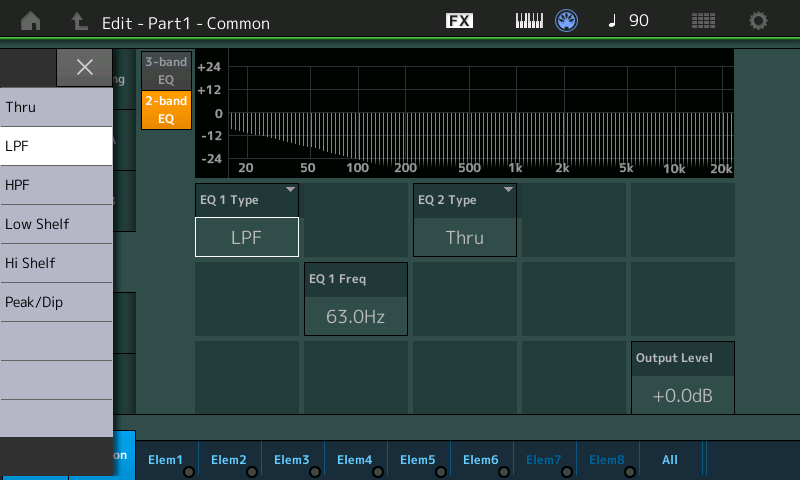800x480 pixels.
Task: Open the Elem3 tab
Action: pyautogui.click(x=292, y=460)
